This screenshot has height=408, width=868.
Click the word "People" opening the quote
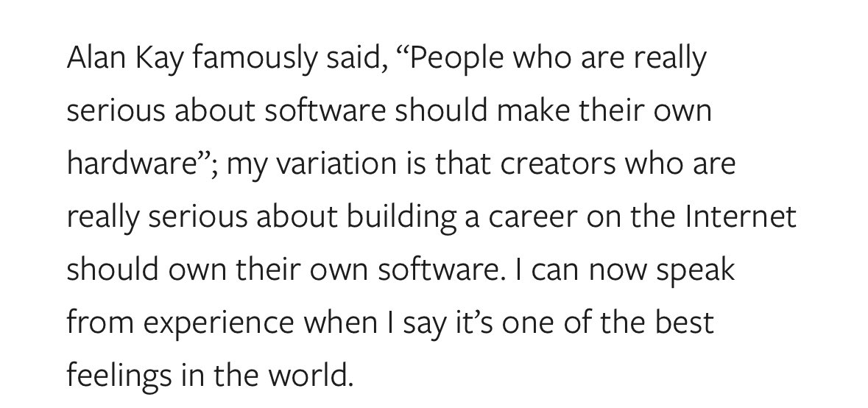[x=456, y=59]
